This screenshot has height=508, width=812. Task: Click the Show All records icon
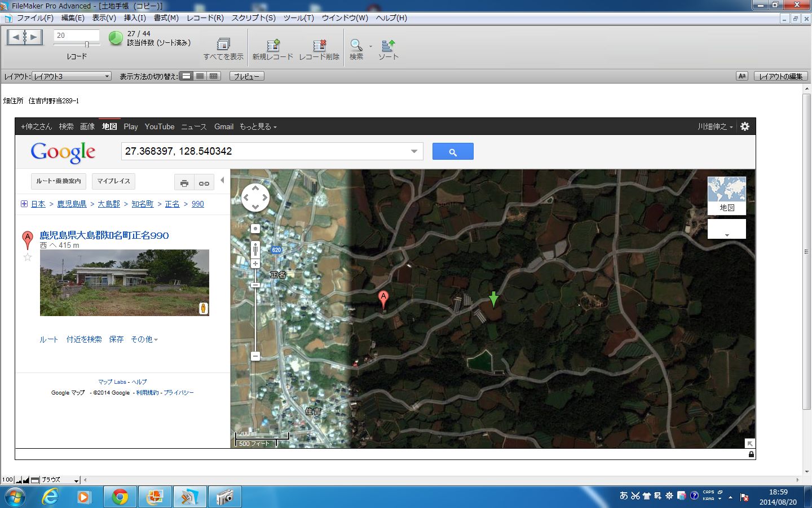point(223,44)
